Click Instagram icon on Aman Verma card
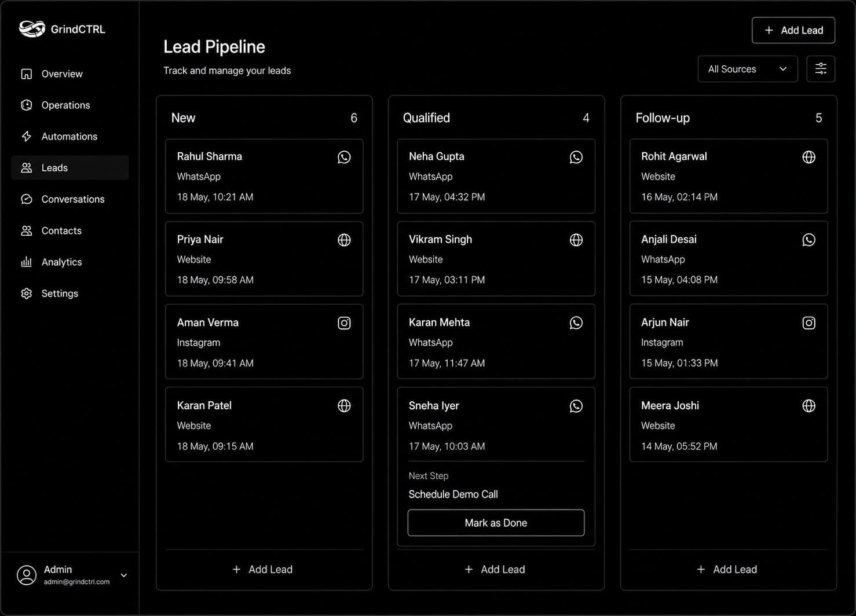The width and height of the screenshot is (856, 616). [x=344, y=323]
